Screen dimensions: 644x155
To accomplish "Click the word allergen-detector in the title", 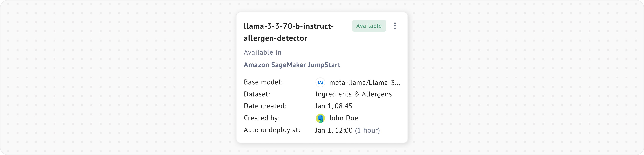I will coord(275,38).
